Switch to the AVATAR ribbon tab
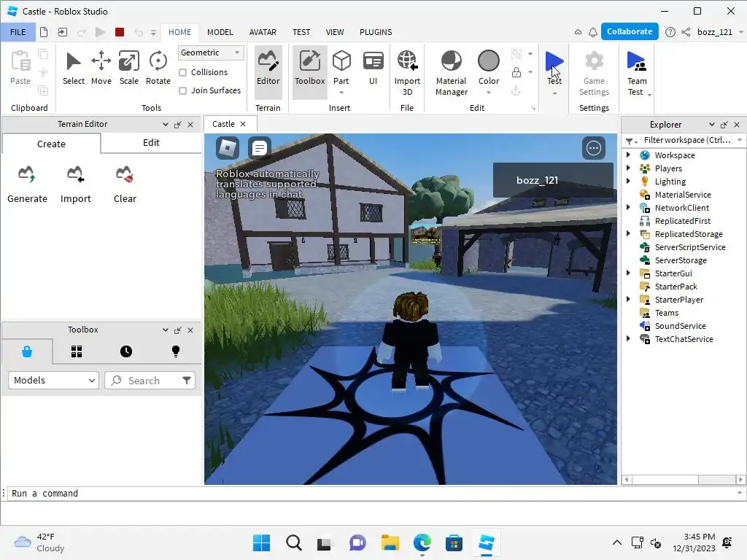The height and width of the screenshot is (560, 747). tap(263, 32)
